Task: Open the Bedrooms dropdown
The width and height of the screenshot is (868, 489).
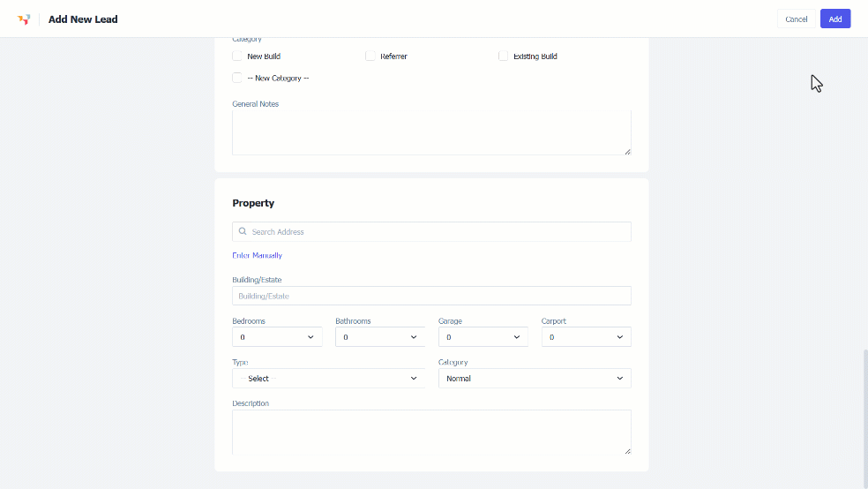Action: click(277, 336)
